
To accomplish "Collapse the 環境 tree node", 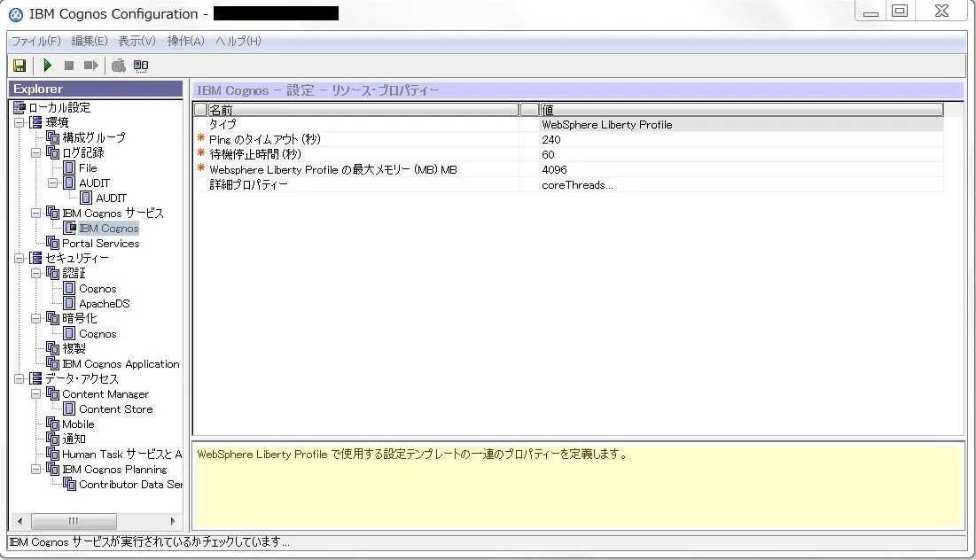I will (x=19, y=122).
